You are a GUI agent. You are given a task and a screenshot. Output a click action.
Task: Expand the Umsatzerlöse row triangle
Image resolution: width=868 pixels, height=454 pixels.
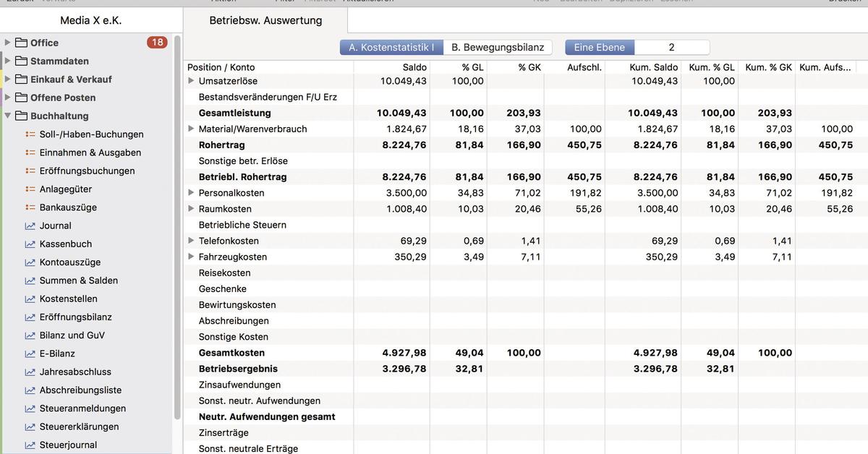(x=191, y=81)
